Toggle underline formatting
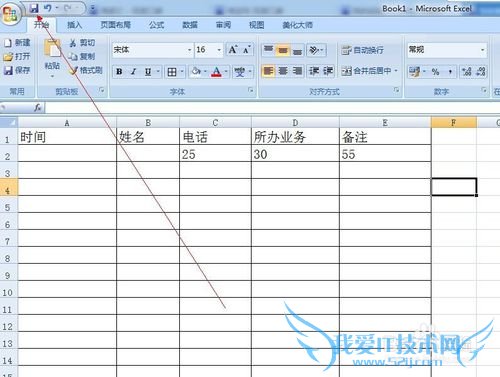 [148, 71]
